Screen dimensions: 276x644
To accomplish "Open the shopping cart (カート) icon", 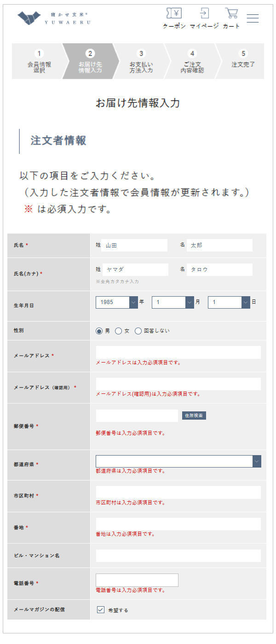I will click(231, 18).
